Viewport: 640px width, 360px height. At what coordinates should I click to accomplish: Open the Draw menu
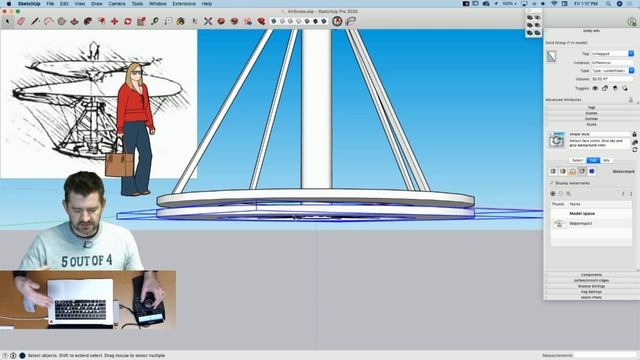click(x=96, y=4)
